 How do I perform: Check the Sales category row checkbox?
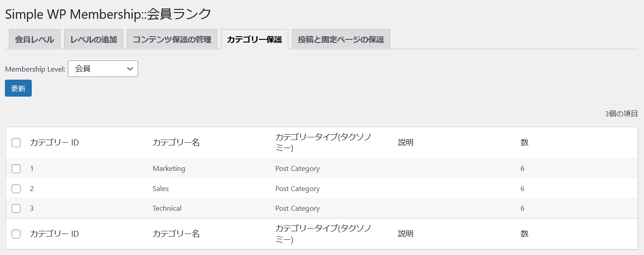tap(16, 189)
